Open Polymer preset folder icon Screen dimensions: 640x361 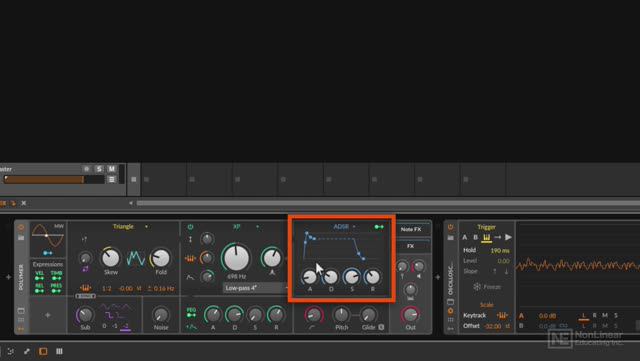tap(21, 238)
